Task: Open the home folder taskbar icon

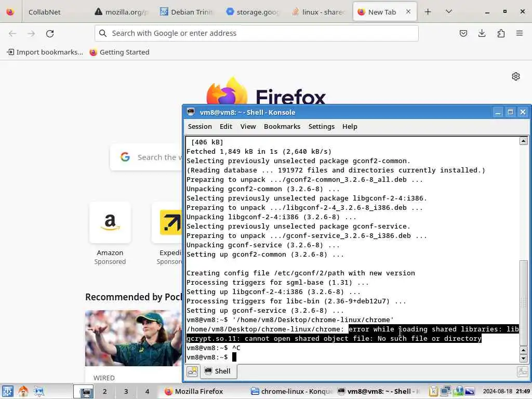Action: [x=23, y=391]
